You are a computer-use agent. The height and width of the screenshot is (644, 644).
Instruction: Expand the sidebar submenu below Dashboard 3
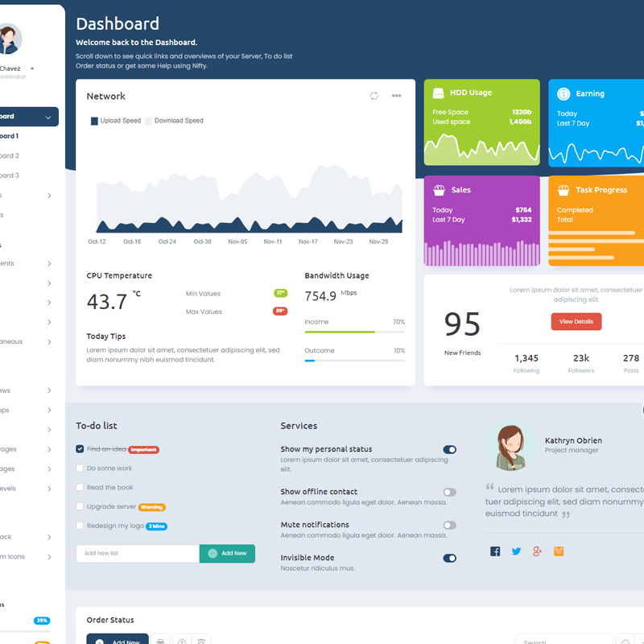pos(48,196)
